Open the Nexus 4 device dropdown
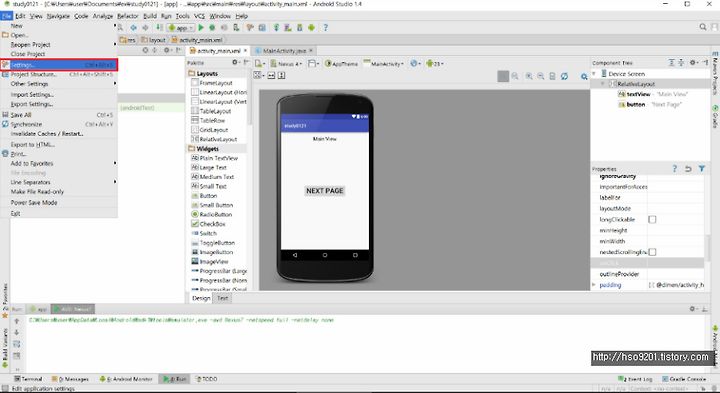This screenshot has height=393, width=720. pos(286,64)
